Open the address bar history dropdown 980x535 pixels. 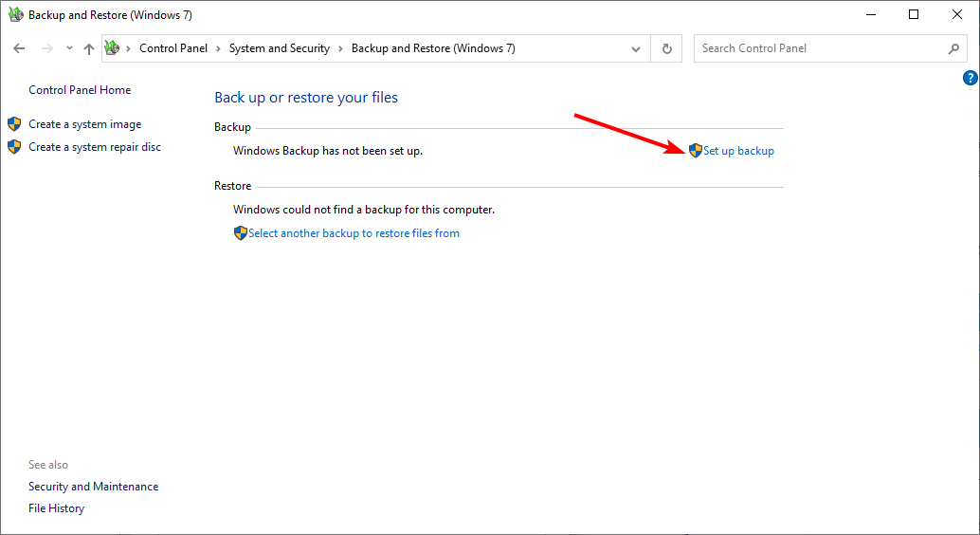(x=636, y=48)
